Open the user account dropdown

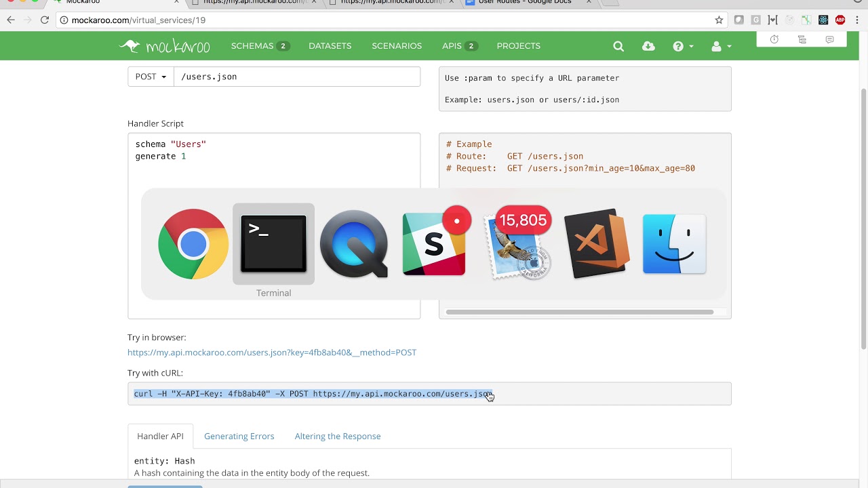pos(720,46)
